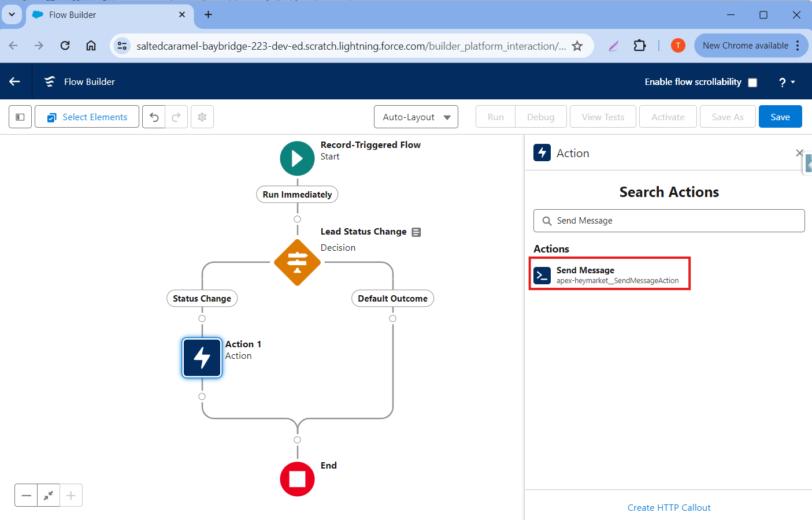Add element below Action 1 node
Screen dimensions: 812x520
tap(202, 396)
